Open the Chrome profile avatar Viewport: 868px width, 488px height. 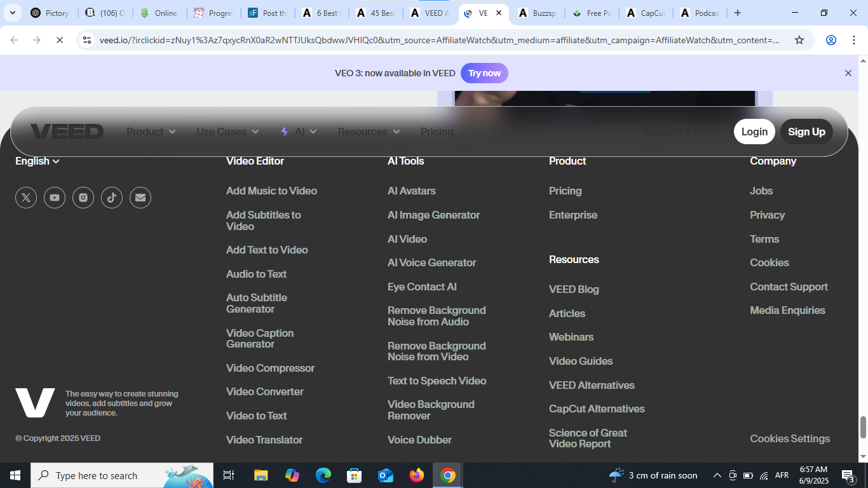tap(831, 40)
